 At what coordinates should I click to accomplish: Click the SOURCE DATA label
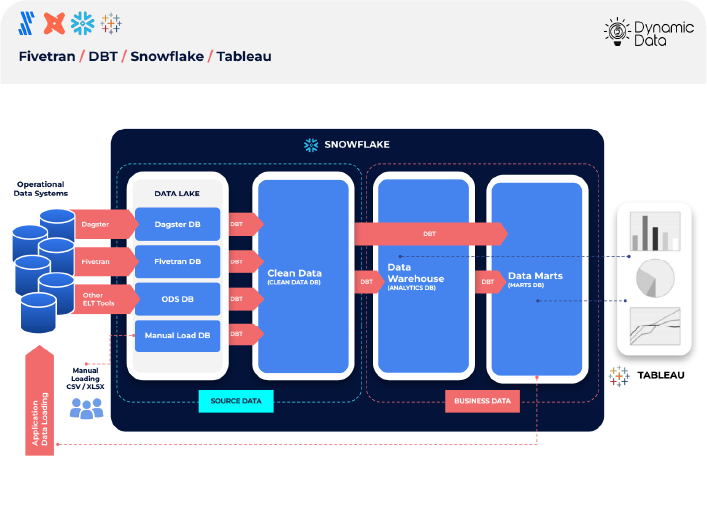click(x=236, y=402)
